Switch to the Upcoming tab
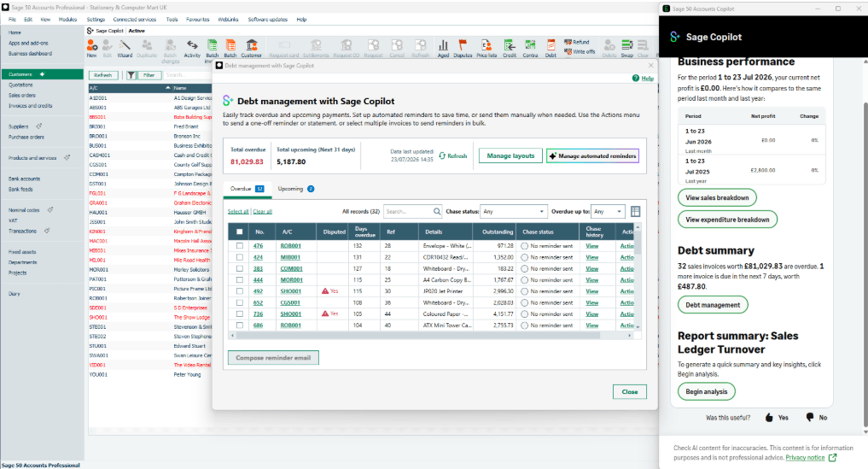 (295, 189)
